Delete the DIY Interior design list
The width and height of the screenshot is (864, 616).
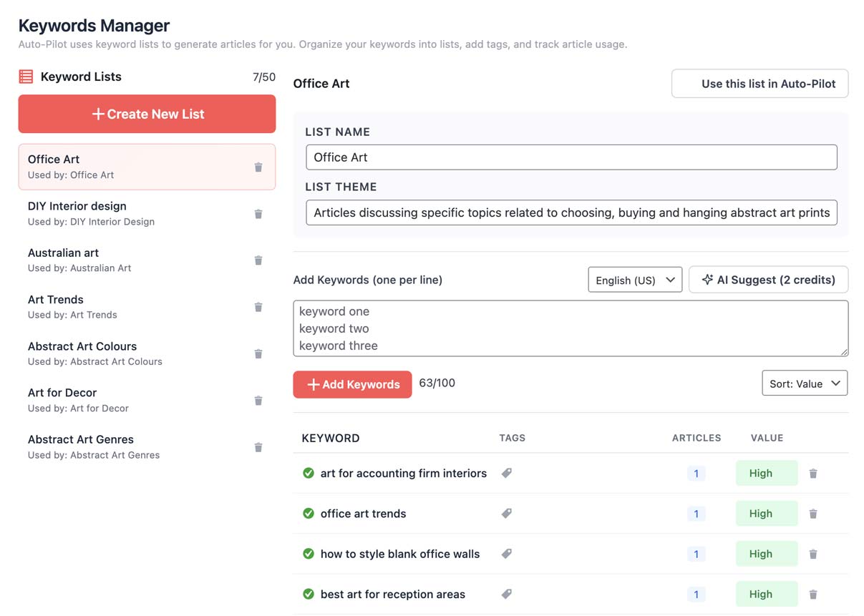pyautogui.click(x=258, y=213)
